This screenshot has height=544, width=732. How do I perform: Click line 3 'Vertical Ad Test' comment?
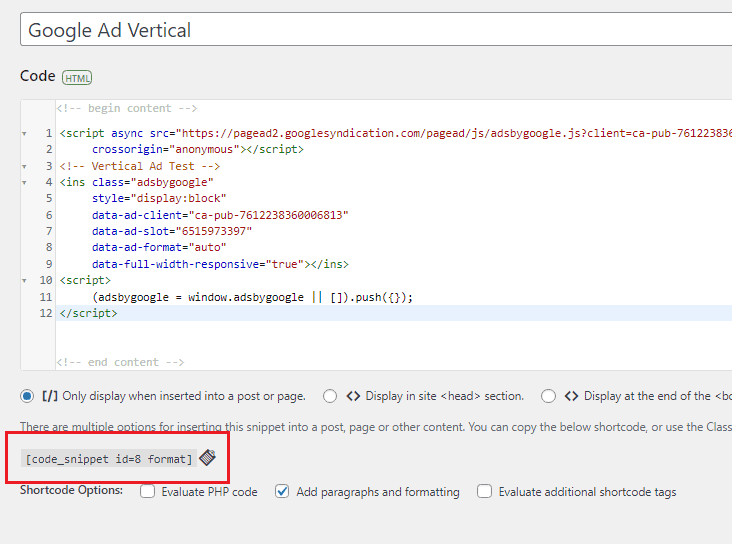point(140,167)
